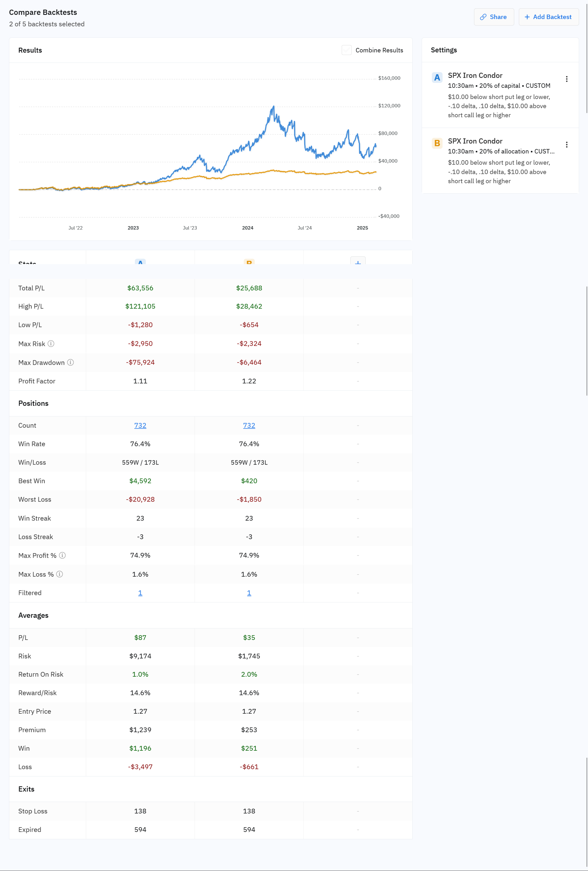The image size is (588, 871).
Task: Click the Max Drawdown info icon
Action: pos(71,362)
